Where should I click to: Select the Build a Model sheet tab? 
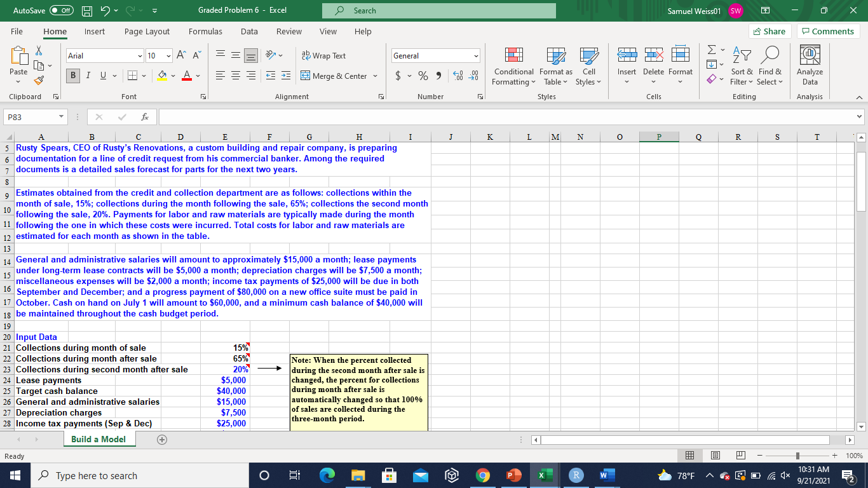(x=98, y=438)
